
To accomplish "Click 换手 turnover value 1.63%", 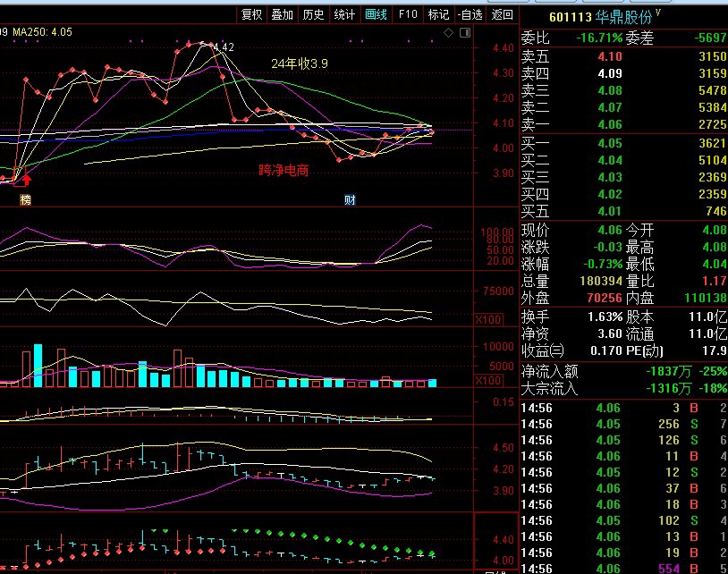I will [605, 317].
